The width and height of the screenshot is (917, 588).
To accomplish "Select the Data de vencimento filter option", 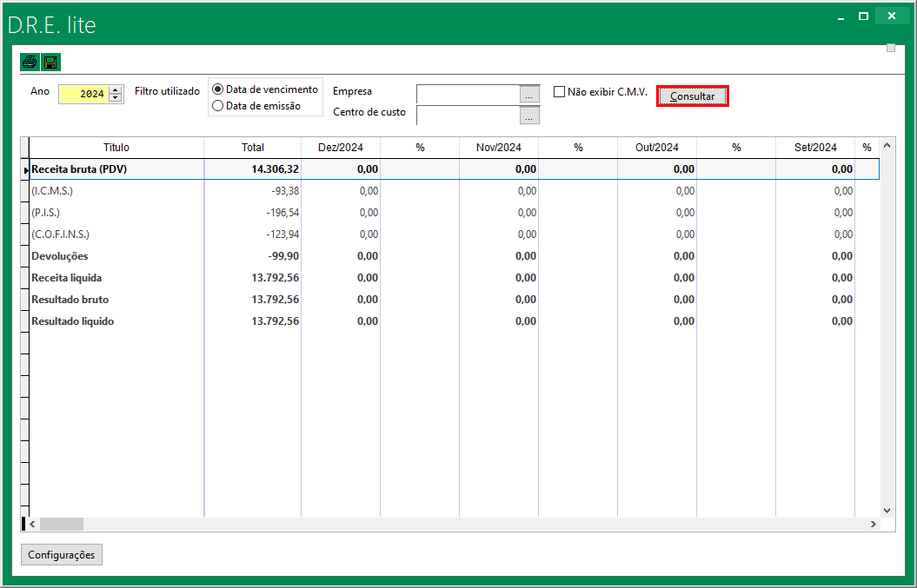I will click(x=218, y=89).
